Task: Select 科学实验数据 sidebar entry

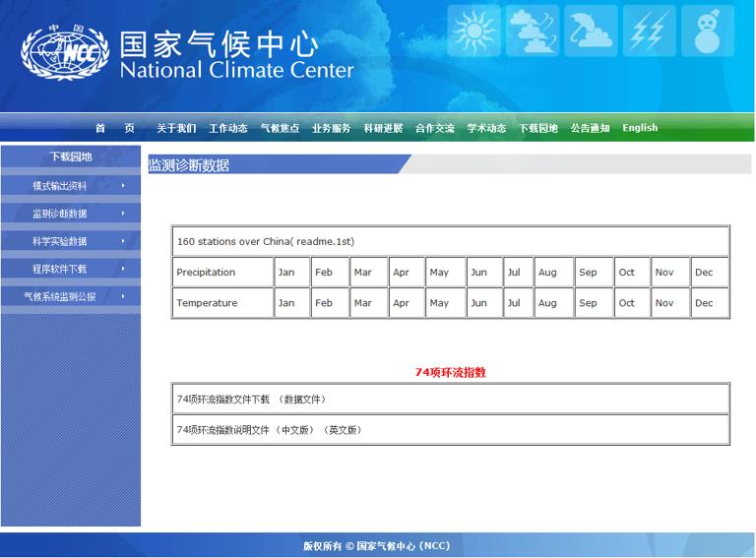Action: (60, 241)
